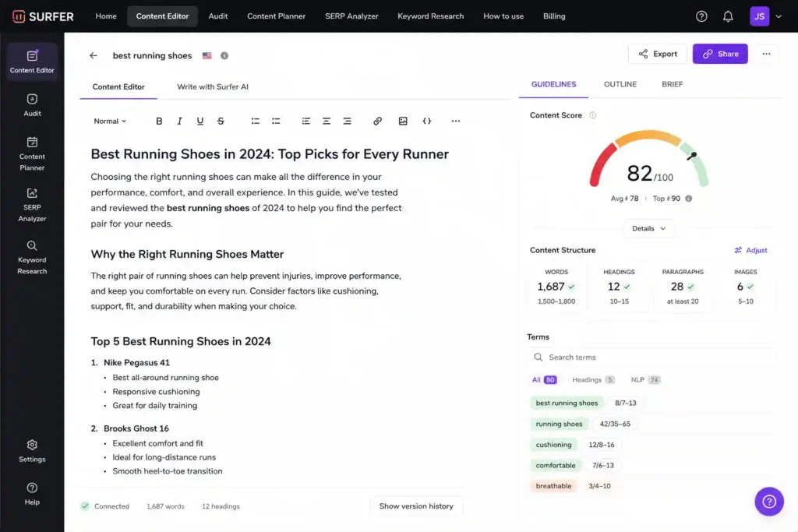
Task: Insert an image
Action: [x=403, y=121]
